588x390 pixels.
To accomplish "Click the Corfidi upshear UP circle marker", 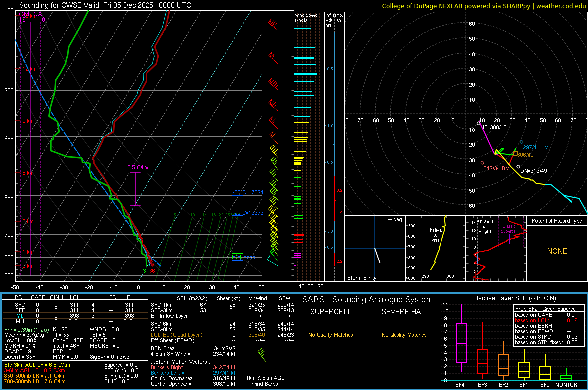I will tap(478, 123).
